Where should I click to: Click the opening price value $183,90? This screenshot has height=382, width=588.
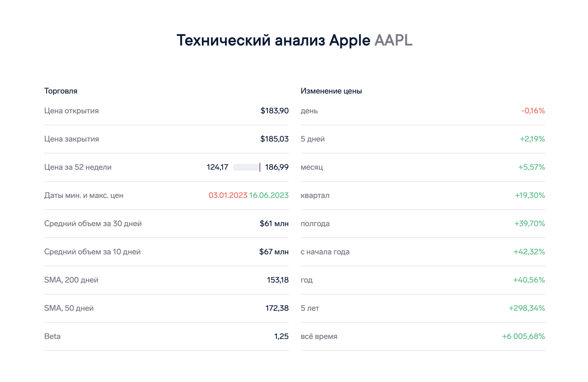click(274, 111)
